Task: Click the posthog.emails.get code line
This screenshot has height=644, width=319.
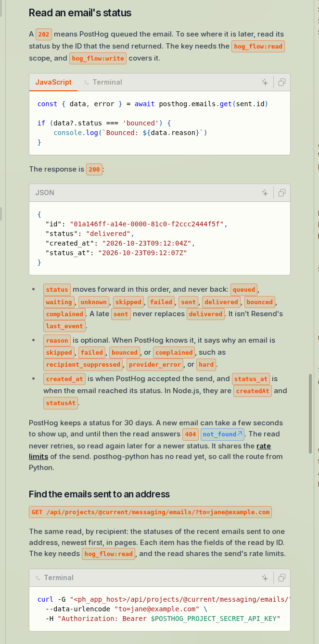Action: click(x=153, y=104)
